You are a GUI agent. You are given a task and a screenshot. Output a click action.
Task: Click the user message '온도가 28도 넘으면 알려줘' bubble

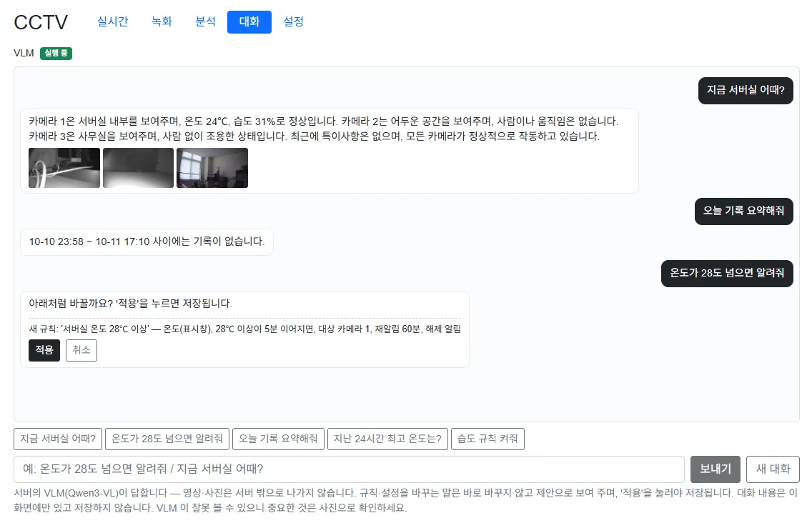point(727,274)
